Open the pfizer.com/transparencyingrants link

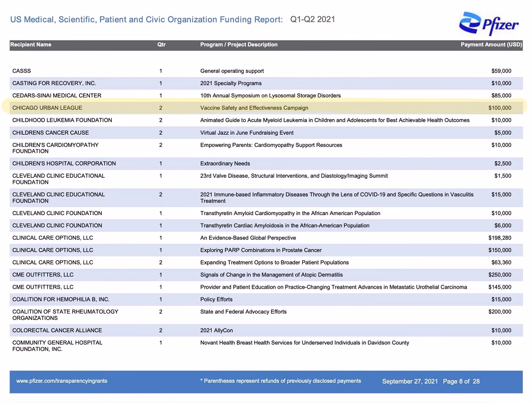point(62,381)
